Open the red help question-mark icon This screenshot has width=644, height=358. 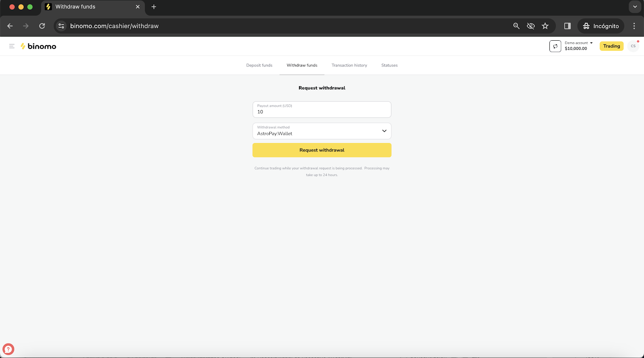[8, 349]
